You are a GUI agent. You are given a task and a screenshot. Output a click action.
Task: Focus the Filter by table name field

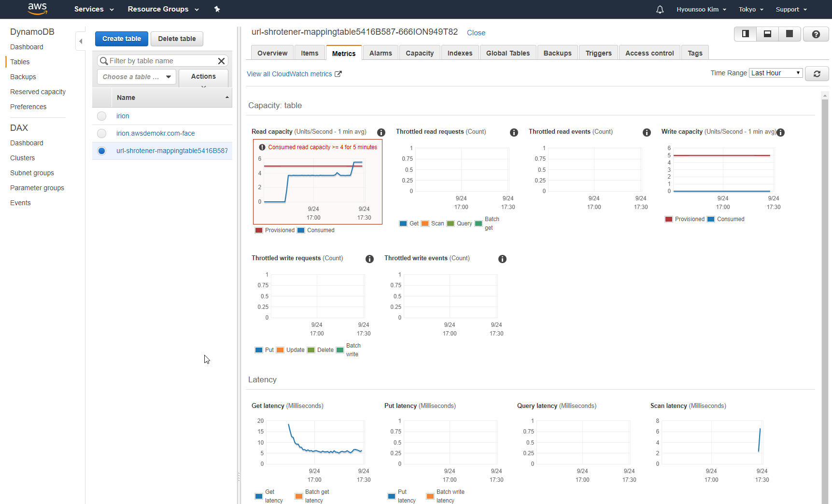point(163,61)
